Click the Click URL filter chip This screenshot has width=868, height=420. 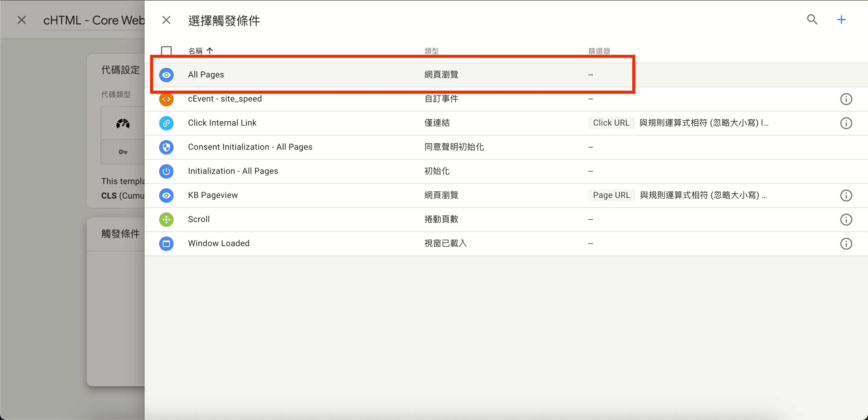coord(611,123)
